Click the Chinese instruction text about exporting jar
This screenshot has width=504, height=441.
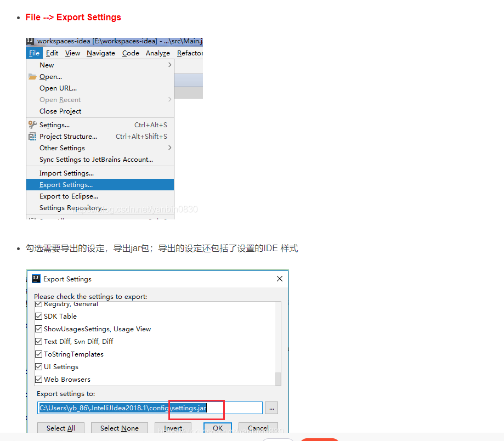tap(162, 248)
